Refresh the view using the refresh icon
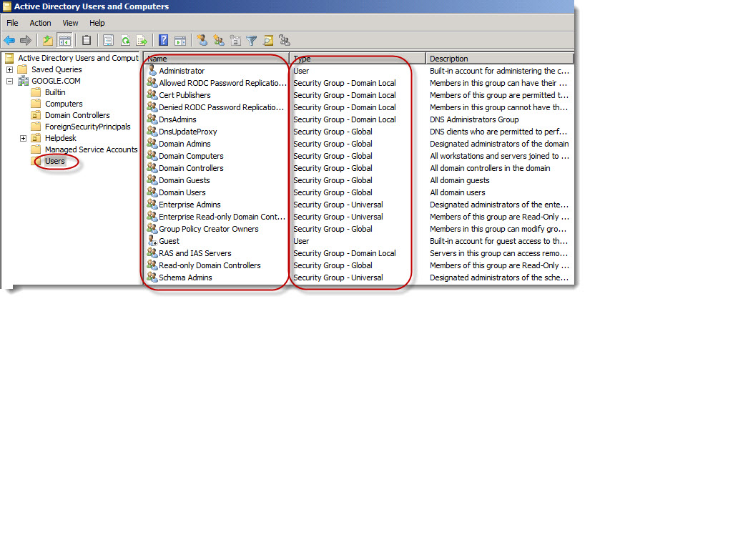Image resolution: width=743 pixels, height=560 pixels. click(124, 40)
